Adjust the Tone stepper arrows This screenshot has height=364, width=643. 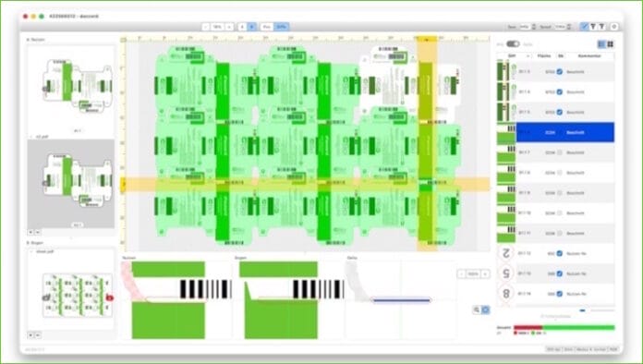pos(533,27)
